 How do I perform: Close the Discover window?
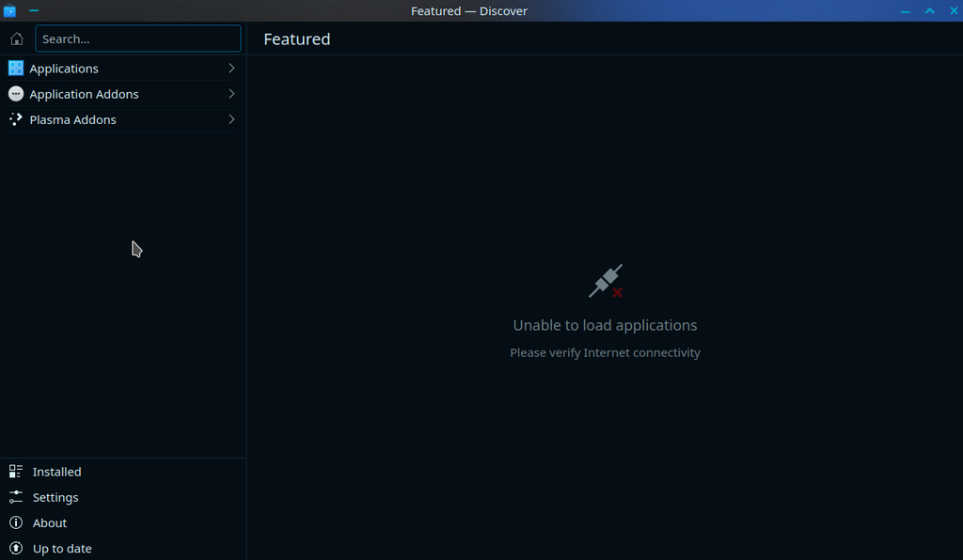coord(954,11)
